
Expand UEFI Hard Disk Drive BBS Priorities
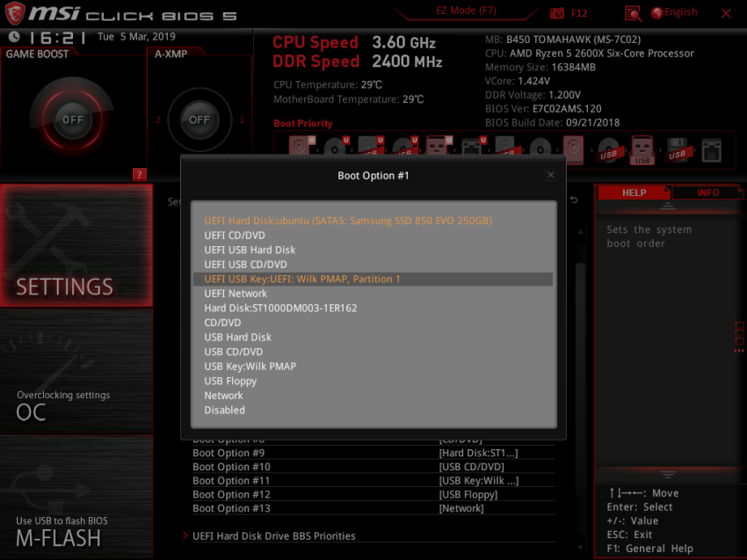pos(273,536)
